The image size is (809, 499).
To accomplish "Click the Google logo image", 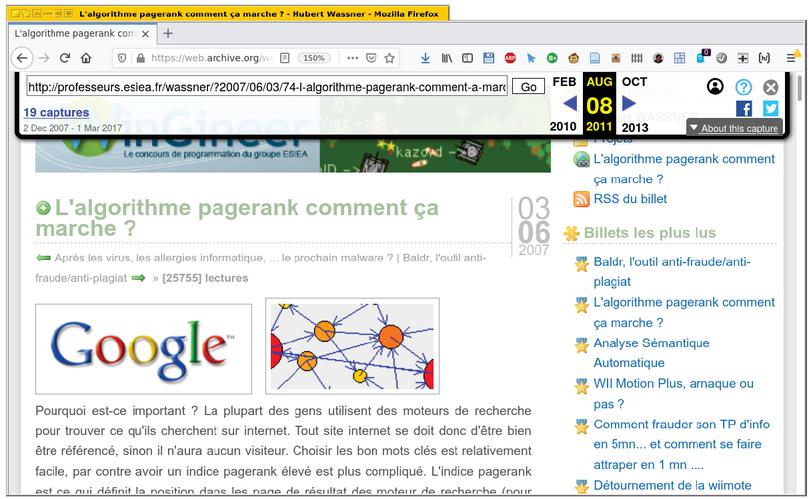I will 143,349.
